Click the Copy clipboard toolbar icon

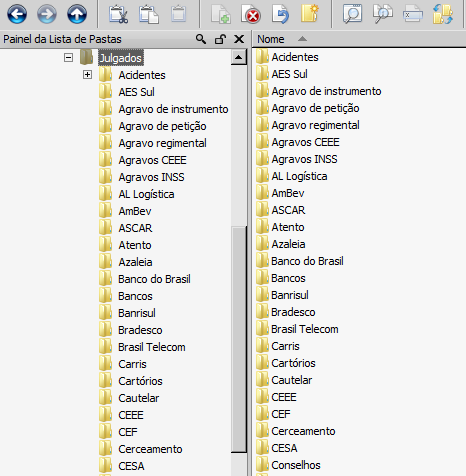[x=149, y=14]
